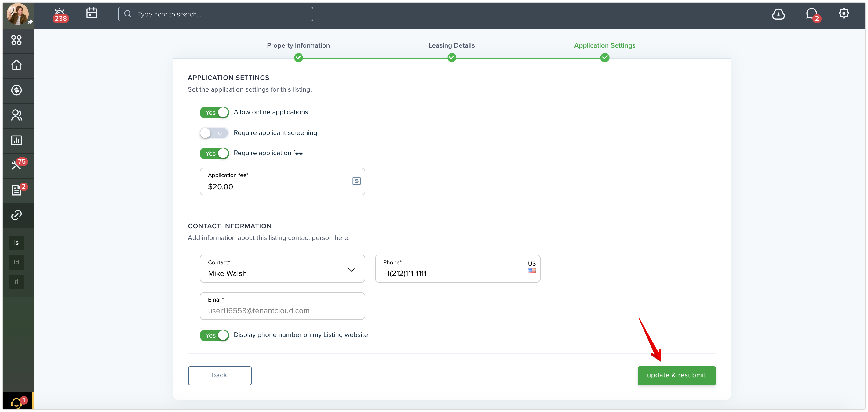Click the 'CONTACT INFORMATION' heading
This screenshot has height=412, width=868.
pyautogui.click(x=229, y=226)
